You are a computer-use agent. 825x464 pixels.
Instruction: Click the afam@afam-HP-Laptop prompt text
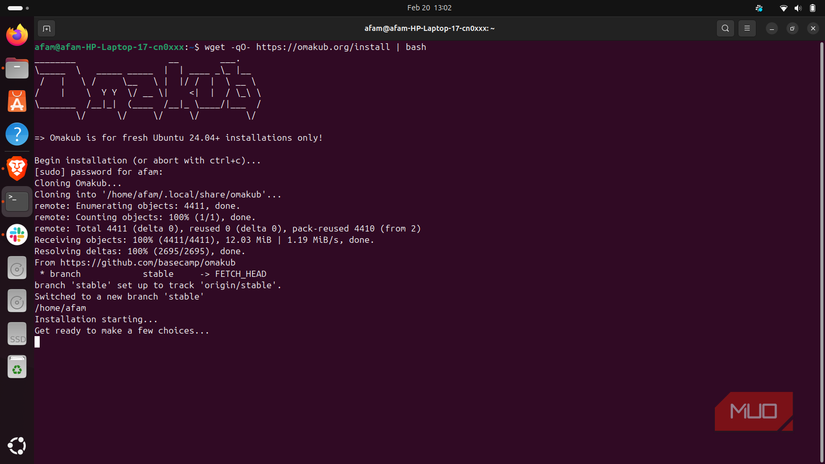[109, 47]
